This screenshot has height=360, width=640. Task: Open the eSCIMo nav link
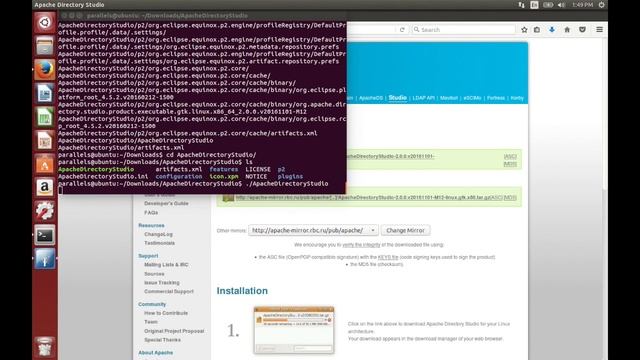pyautogui.click(x=472, y=98)
